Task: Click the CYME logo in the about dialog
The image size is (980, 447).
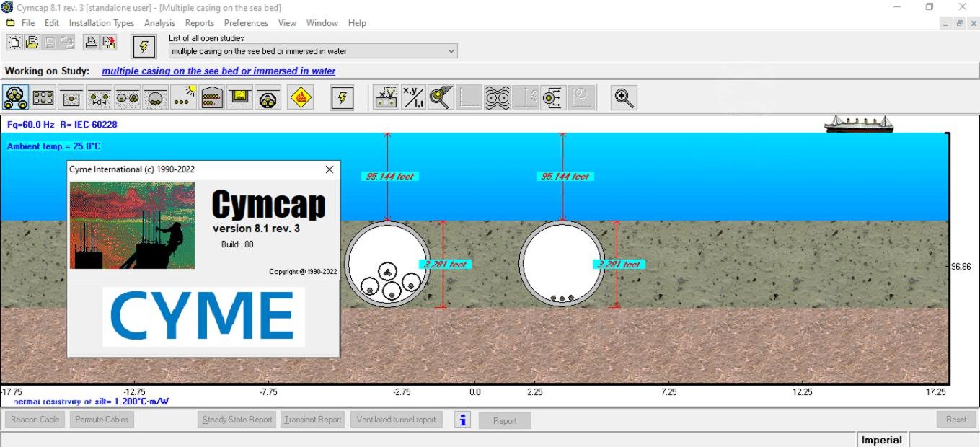Action: pos(203,317)
